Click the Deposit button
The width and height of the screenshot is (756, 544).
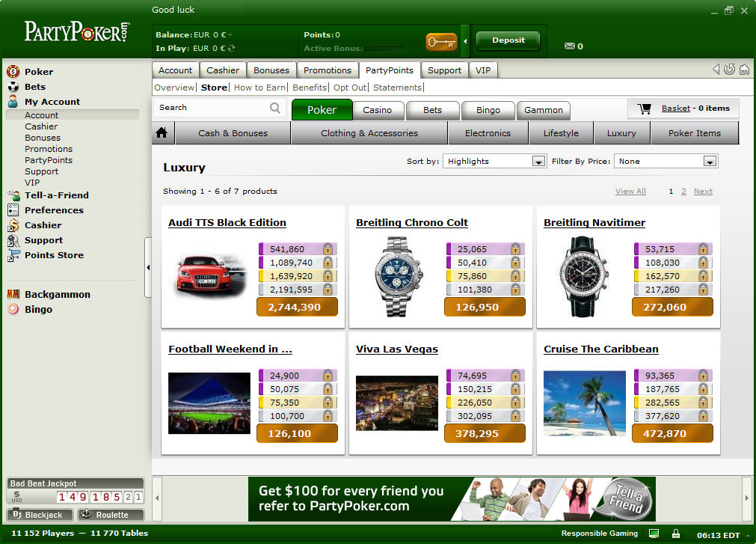(x=508, y=40)
